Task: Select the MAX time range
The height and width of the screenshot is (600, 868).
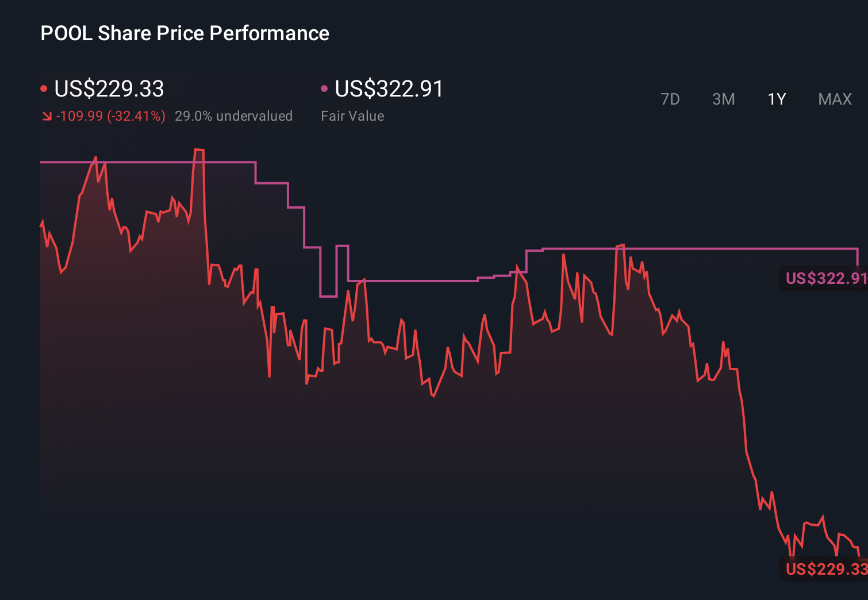Action: pos(835,99)
